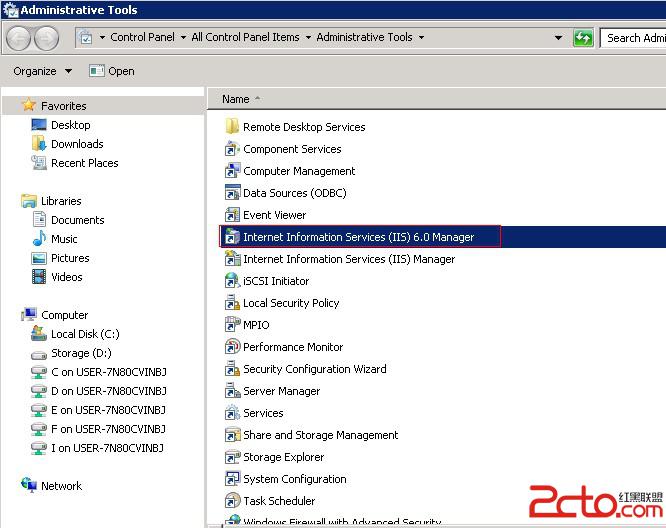The height and width of the screenshot is (528, 666).
Task: Click the MPIO shortcut icon
Action: pyautogui.click(x=232, y=325)
